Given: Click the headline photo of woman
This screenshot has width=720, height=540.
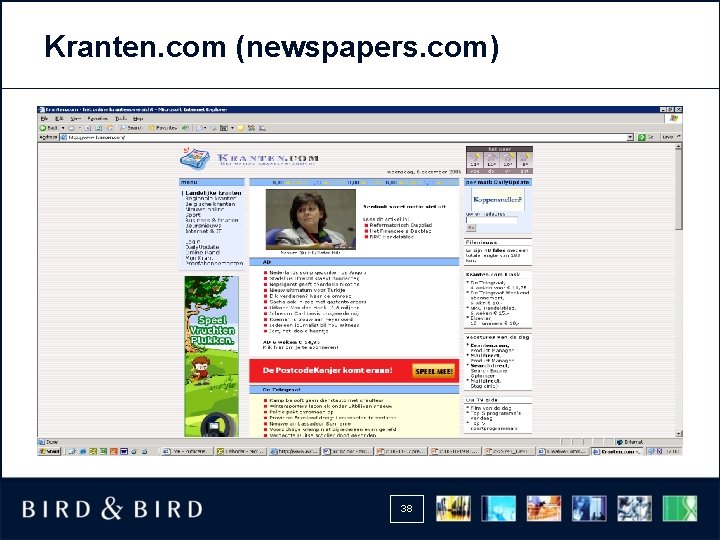Looking at the screenshot, I should (310, 219).
